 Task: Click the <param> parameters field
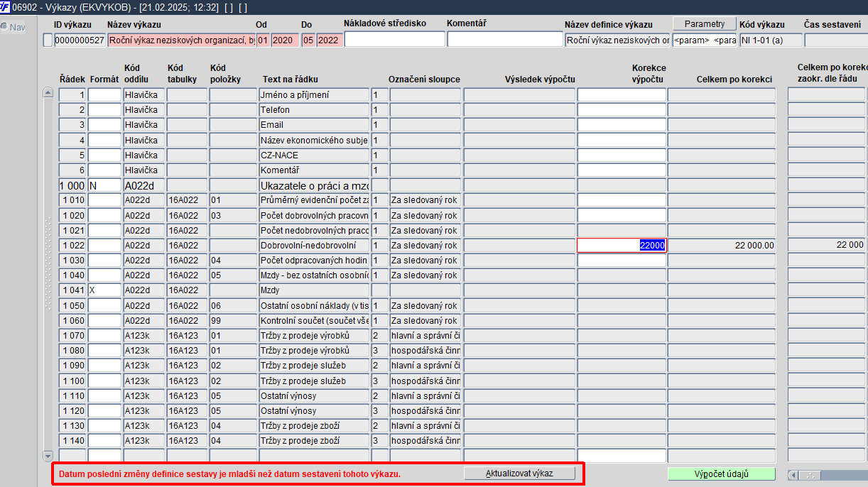tap(705, 40)
